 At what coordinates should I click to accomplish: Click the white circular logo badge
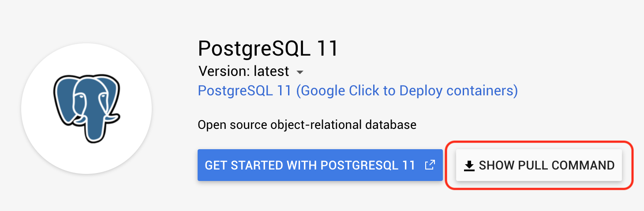click(x=86, y=109)
